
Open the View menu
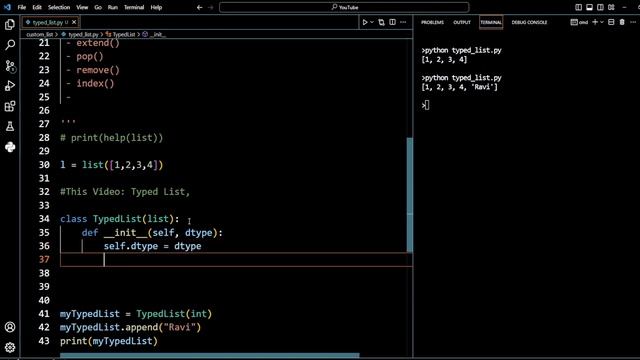[82, 7]
